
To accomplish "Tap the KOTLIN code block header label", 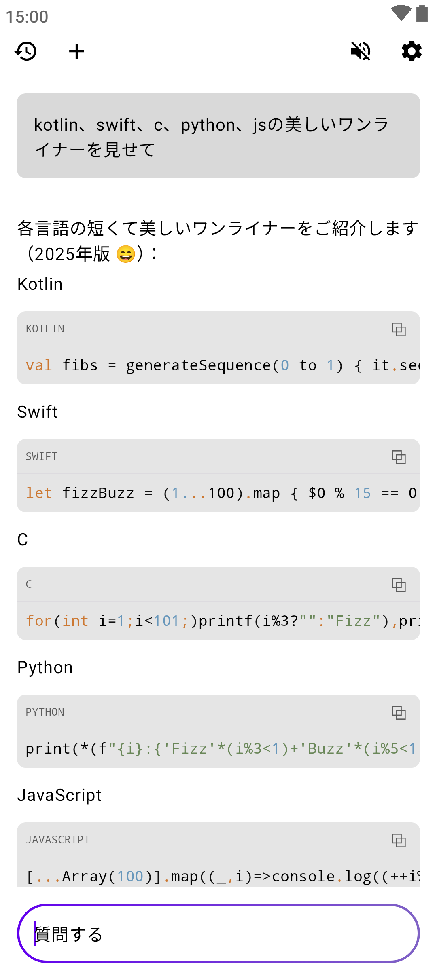I will (45, 329).
